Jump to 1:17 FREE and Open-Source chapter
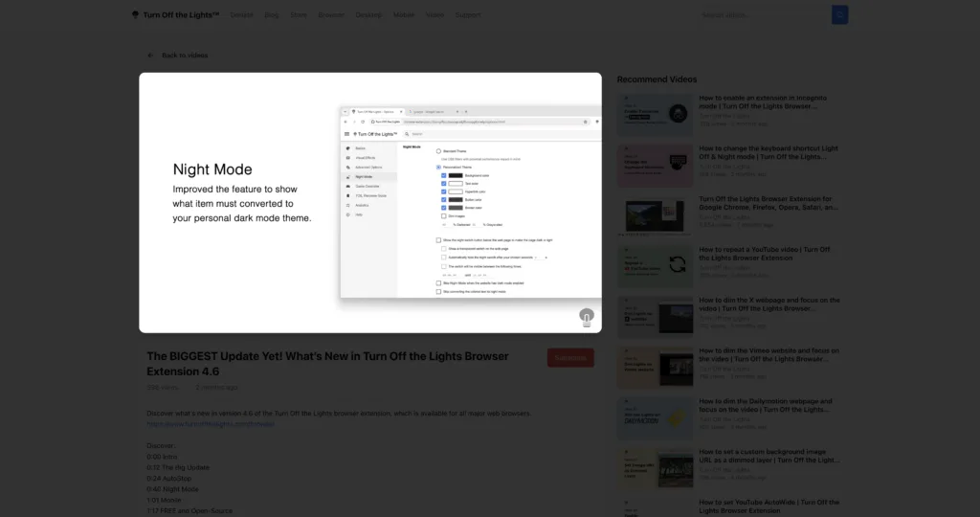Viewport: 980px width, 517px height. coord(189,510)
